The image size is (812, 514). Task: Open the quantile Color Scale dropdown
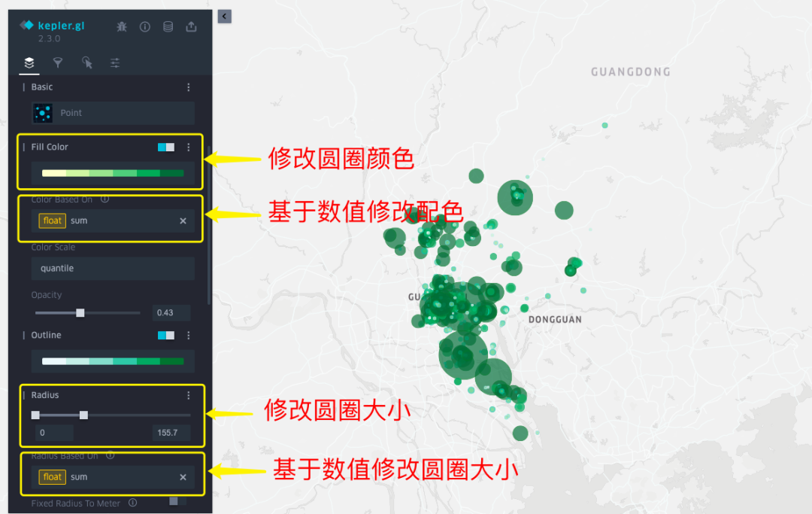pyautogui.click(x=113, y=269)
